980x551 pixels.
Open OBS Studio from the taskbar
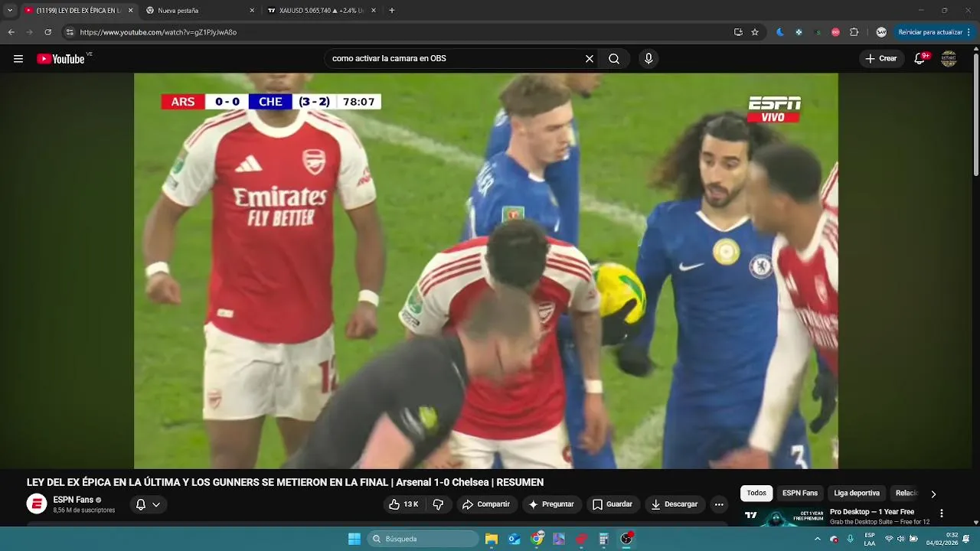click(x=626, y=539)
